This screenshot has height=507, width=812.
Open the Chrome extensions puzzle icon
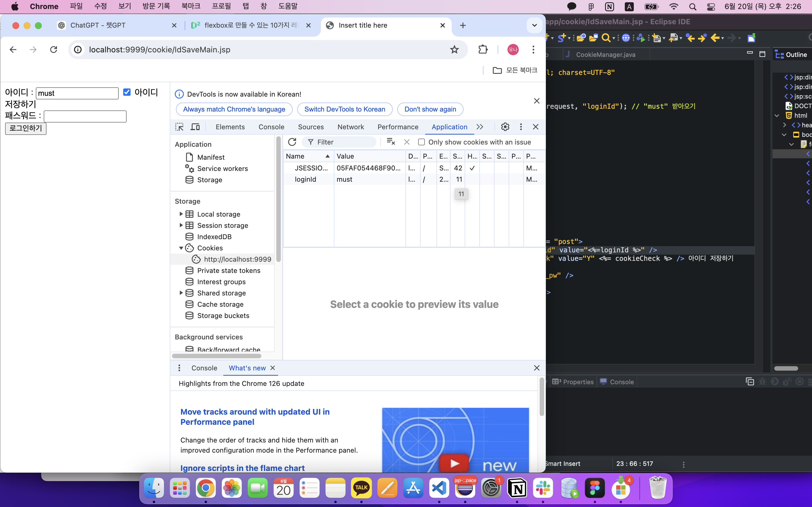click(x=482, y=50)
